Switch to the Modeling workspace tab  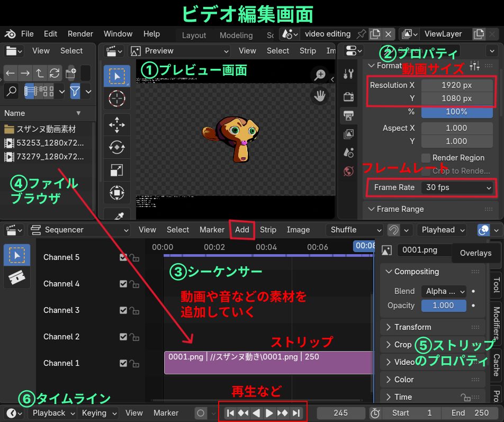(x=236, y=35)
